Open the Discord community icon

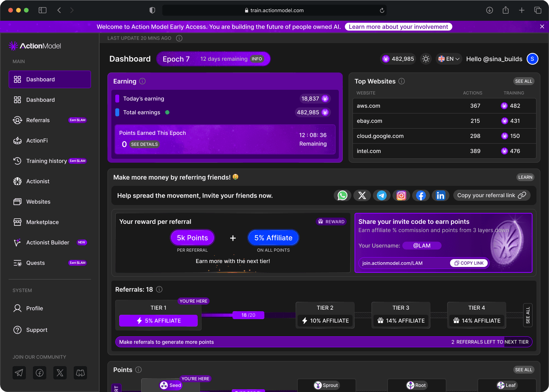pos(80,373)
